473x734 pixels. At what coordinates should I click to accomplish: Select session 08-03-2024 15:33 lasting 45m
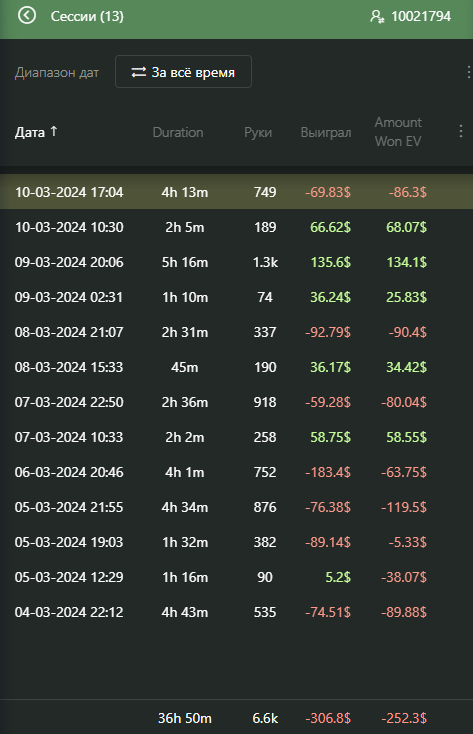pos(236,367)
